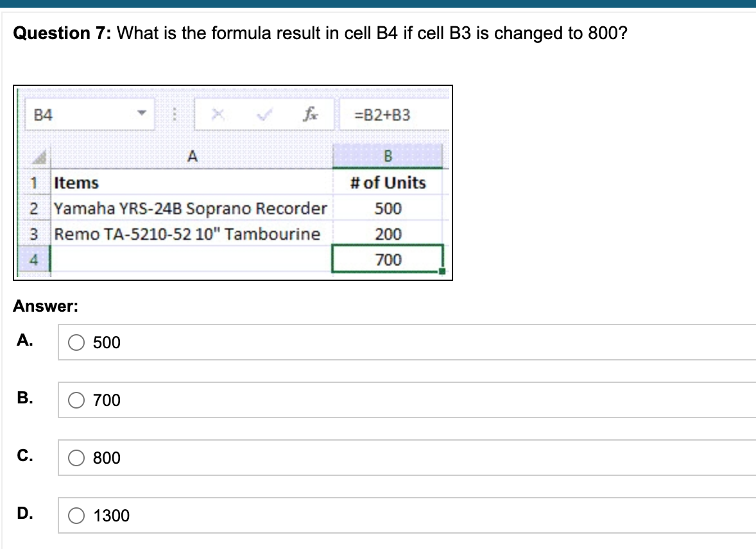
Task: Expand the column A header selection
Action: [x=191, y=155]
